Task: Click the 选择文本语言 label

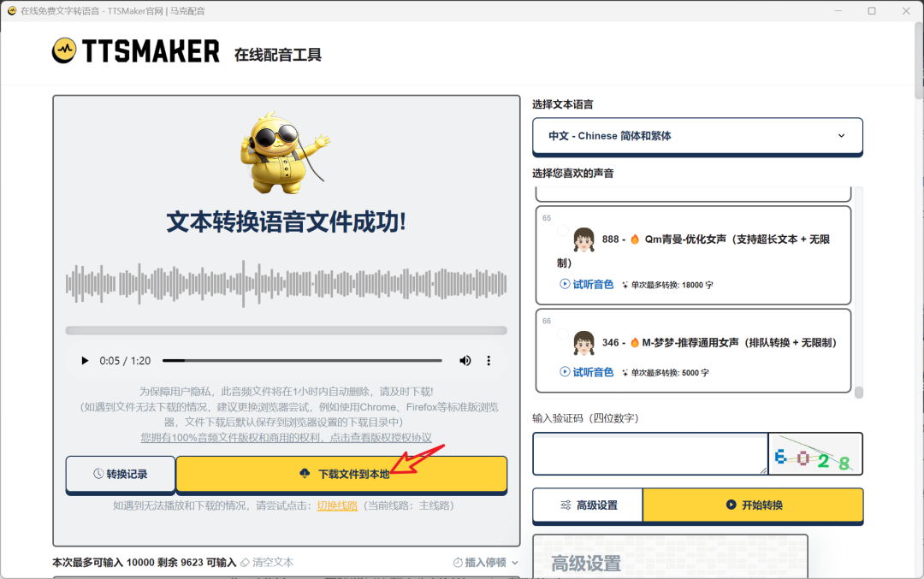Action: click(563, 104)
